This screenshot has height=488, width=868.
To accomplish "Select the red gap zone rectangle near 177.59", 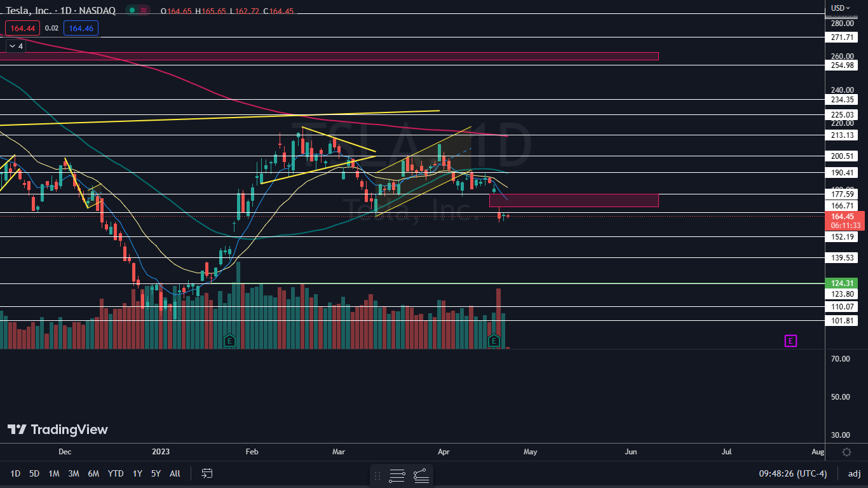I will click(574, 200).
